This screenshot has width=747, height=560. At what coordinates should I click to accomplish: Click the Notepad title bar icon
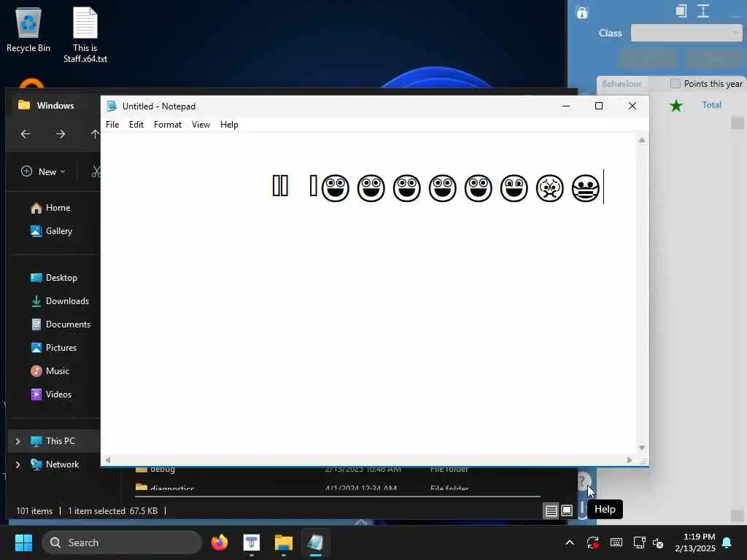[x=112, y=106]
